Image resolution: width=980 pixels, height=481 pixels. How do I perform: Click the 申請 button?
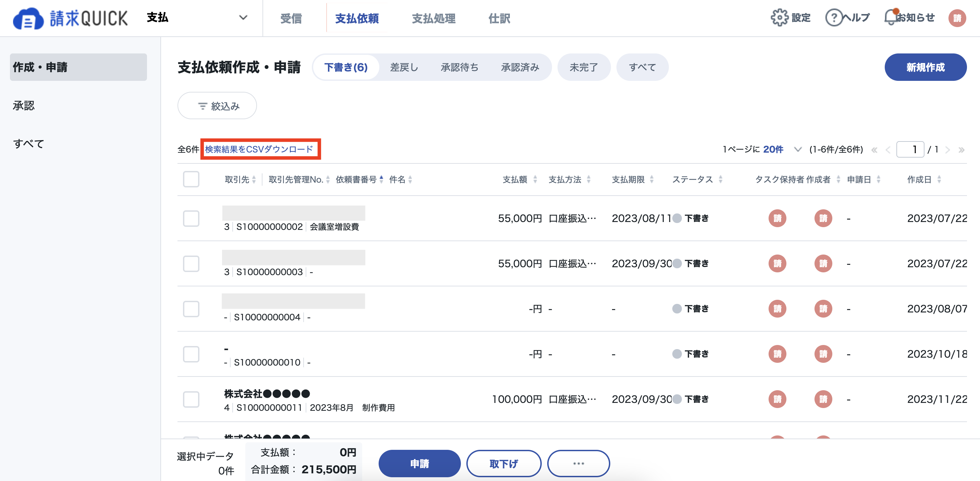[419, 464]
